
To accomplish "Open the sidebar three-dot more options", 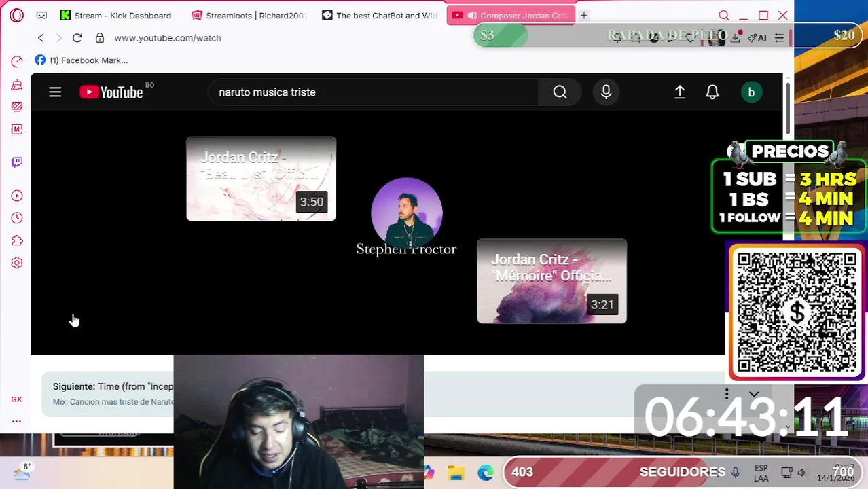I will 16,421.
